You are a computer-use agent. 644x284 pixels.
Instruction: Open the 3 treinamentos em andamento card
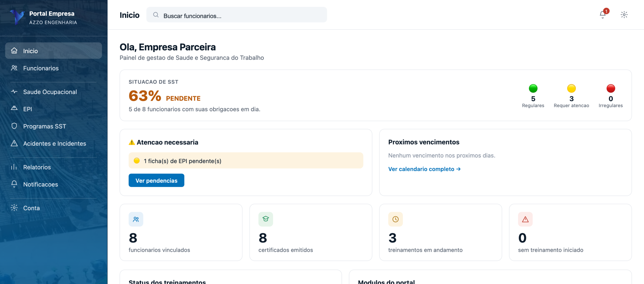tap(440, 232)
